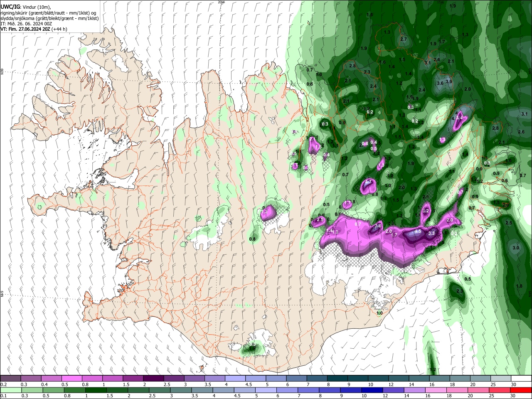Click the 0.3 sleet/snow legend swatch
The image size is (532, 399).
pos(31,379)
